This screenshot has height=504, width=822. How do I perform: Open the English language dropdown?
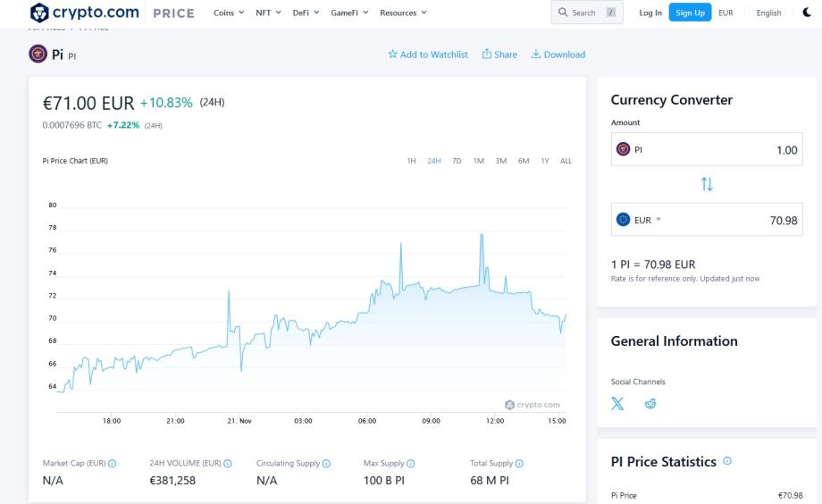point(768,13)
